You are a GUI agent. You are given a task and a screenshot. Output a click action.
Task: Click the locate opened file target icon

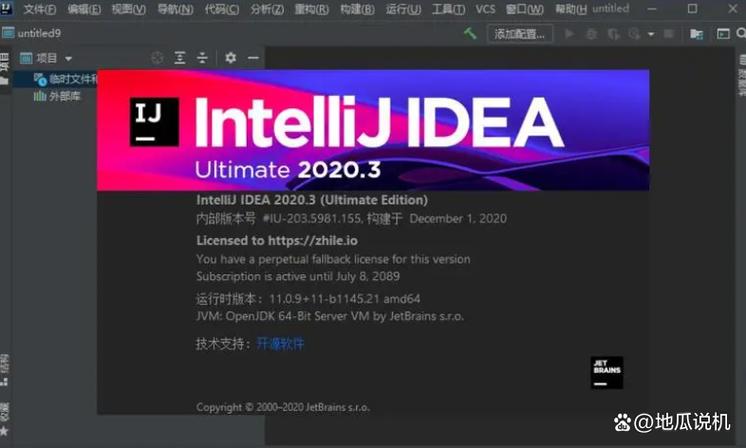tap(157, 58)
